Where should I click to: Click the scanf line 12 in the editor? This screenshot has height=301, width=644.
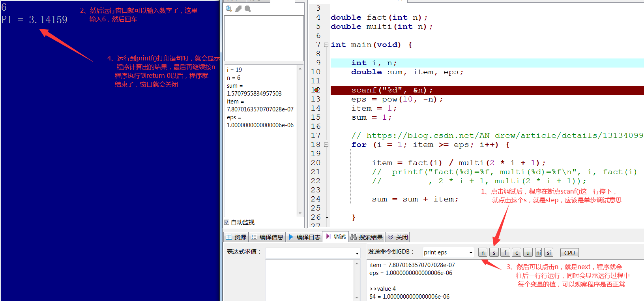pos(487,90)
